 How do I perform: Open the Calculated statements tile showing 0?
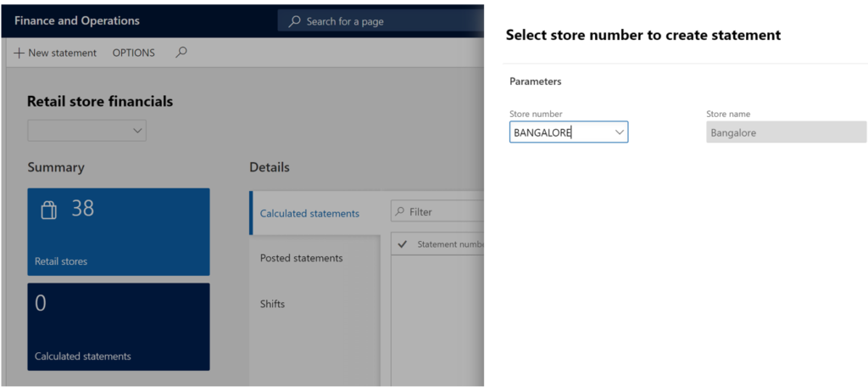tap(119, 327)
